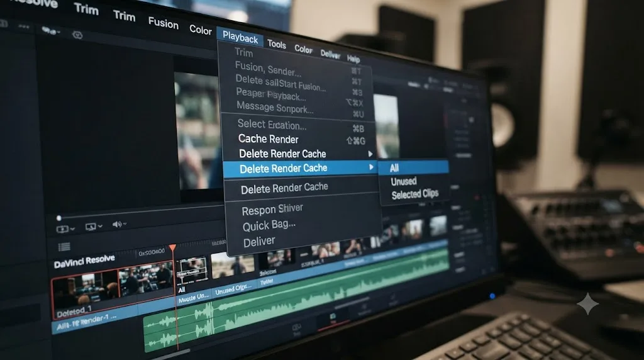Open dropdown arrow beside that toolbar icon
This screenshot has width=644, height=360.
pos(58,33)
